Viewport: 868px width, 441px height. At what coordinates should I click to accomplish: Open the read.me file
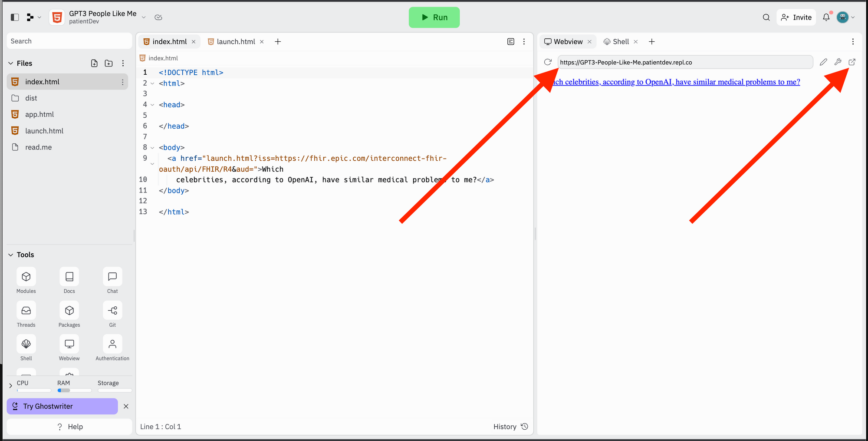67,147
